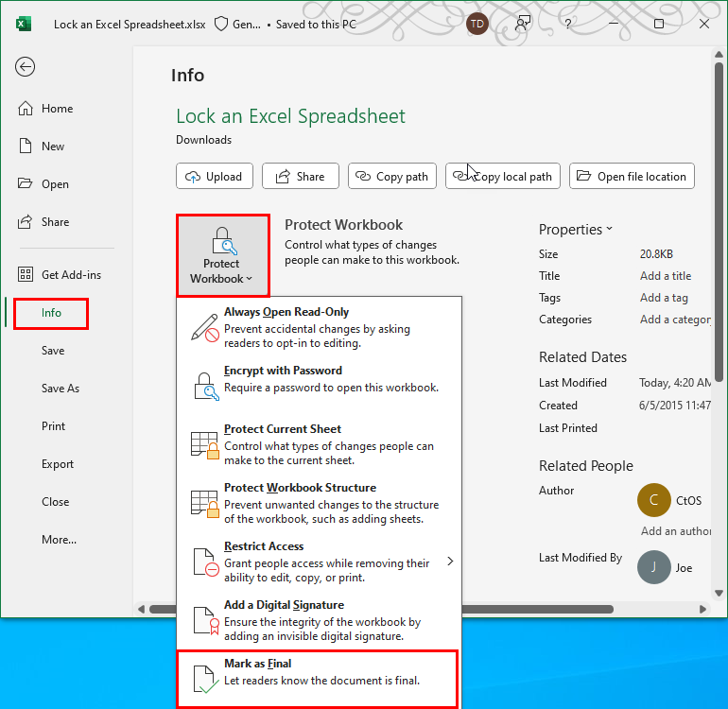Click the Open folder icon in sidebar
The height and width of the screenshot is (709, 728).
26,183
